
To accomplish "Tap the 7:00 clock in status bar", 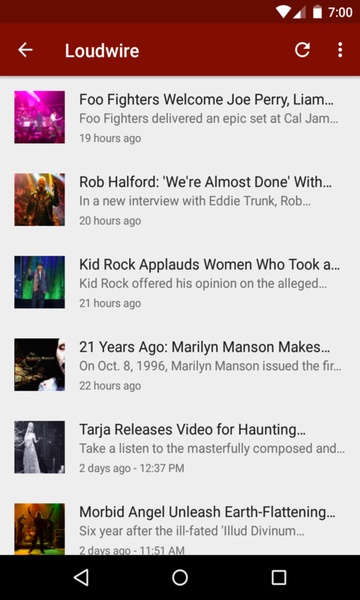I will click(340, 12).
